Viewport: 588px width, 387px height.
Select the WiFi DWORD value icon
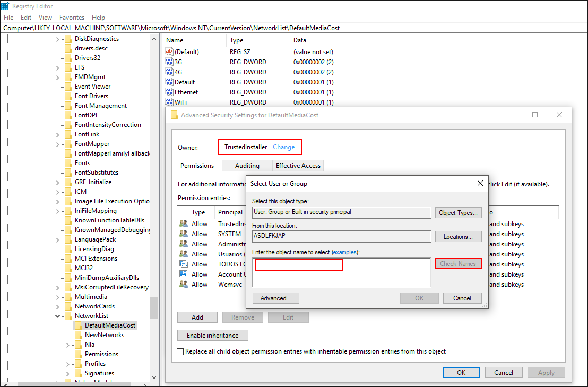(x=169, y=102)
